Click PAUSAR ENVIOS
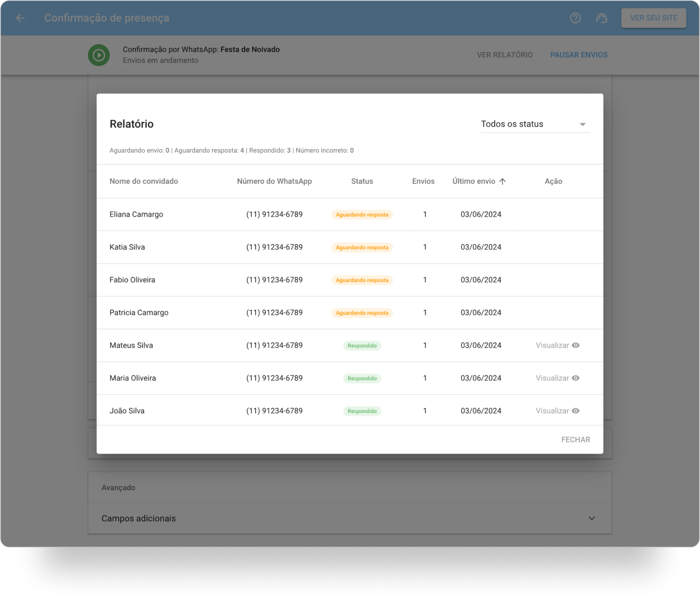700x602 pixels. [579, 55]
